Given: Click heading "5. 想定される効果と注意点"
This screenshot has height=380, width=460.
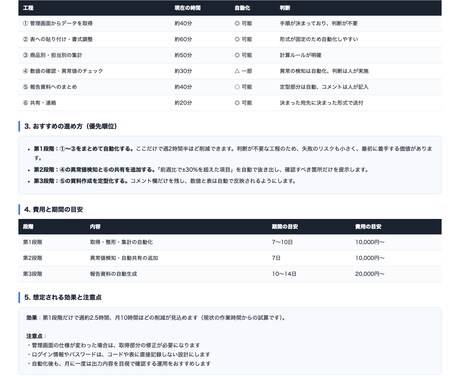Looking at the screenshot, I should point(63,297).
